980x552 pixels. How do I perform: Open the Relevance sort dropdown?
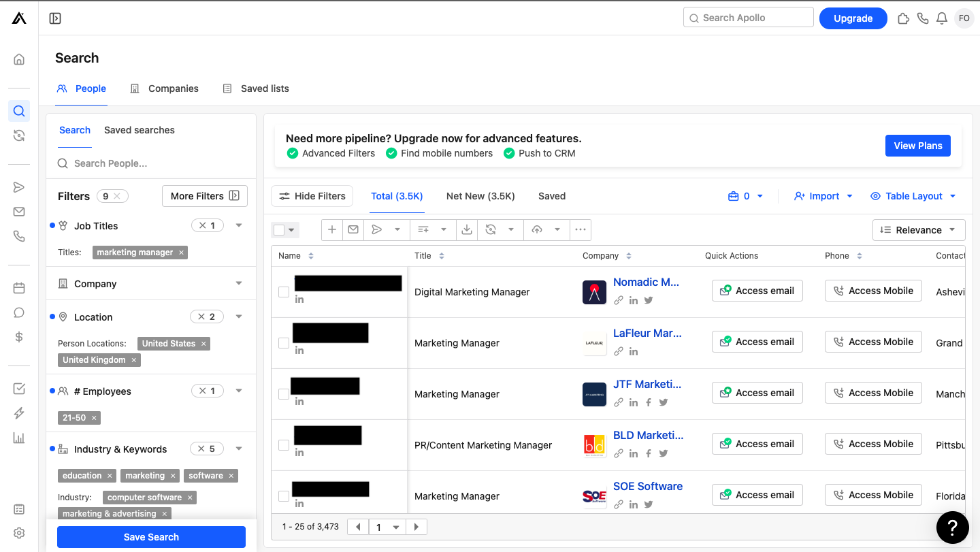[x=918, y=230]
